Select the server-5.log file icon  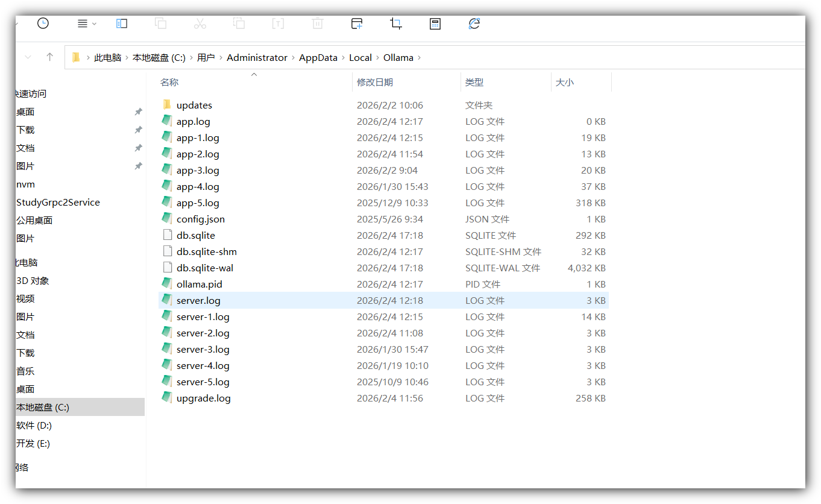(x=167, y=382)
